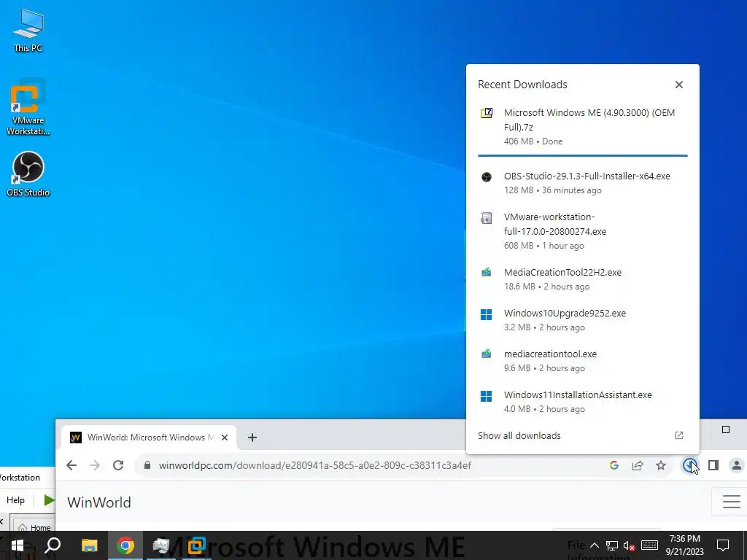This screenshot has width=747, height=560.
Task: Click the MediaCreationTool22H2 file icon
Action: point(486,273)
